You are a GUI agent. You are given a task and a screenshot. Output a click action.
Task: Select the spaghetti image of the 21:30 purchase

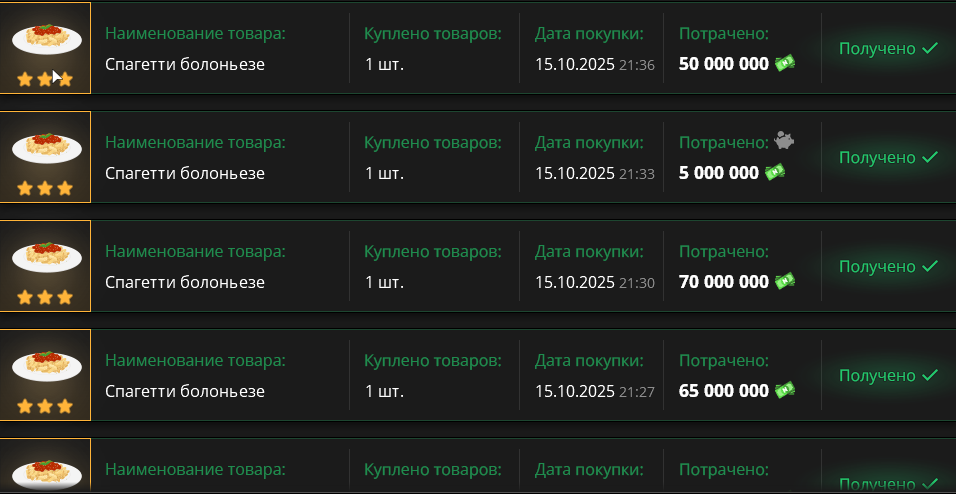[45, 256]
